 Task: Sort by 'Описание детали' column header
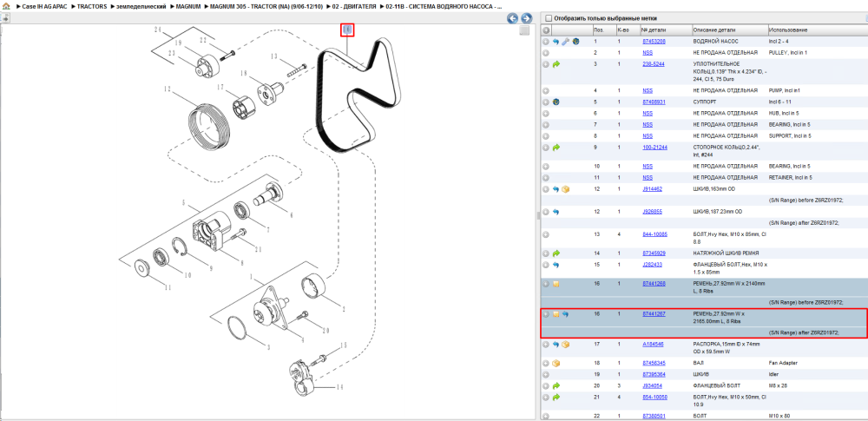click(730, 30)
